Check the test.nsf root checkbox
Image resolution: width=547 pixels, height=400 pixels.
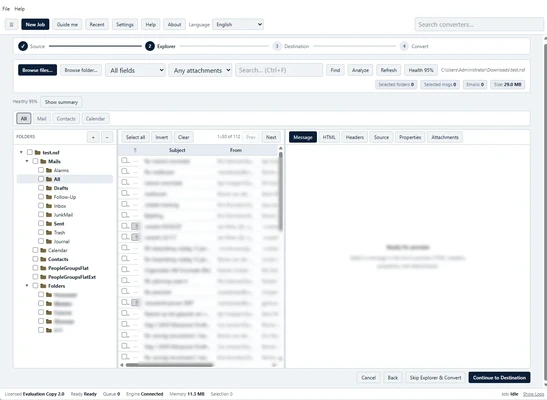30,152
